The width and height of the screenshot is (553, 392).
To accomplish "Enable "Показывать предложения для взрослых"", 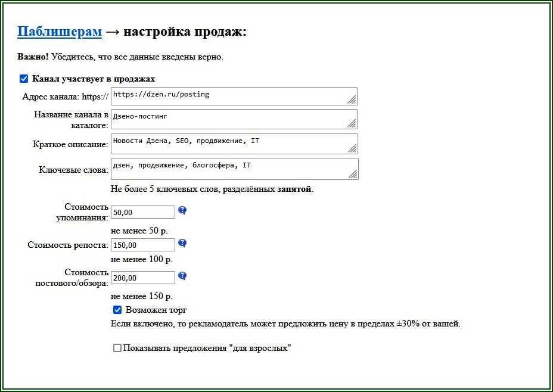I will (x=117, y=347).
